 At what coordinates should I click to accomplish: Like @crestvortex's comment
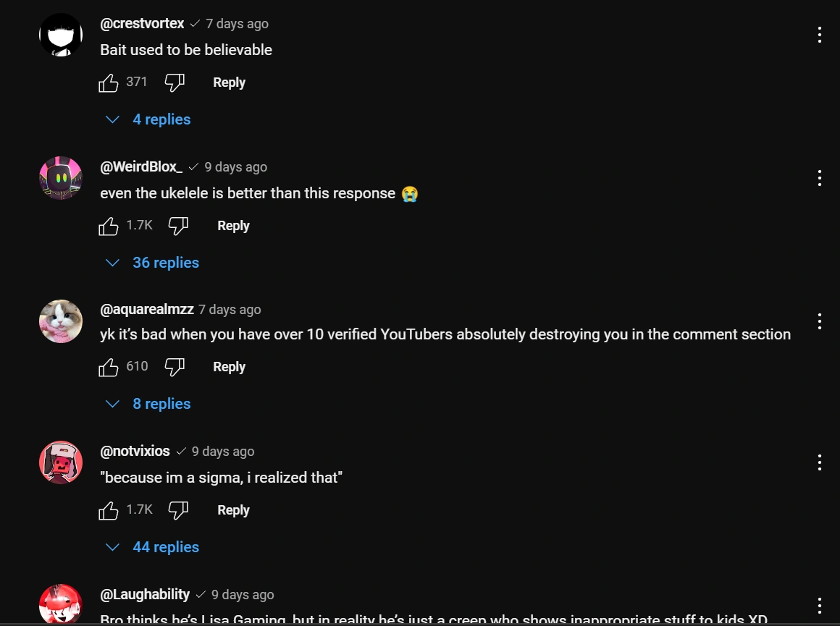pyautogui.click(x=107, y=82)
